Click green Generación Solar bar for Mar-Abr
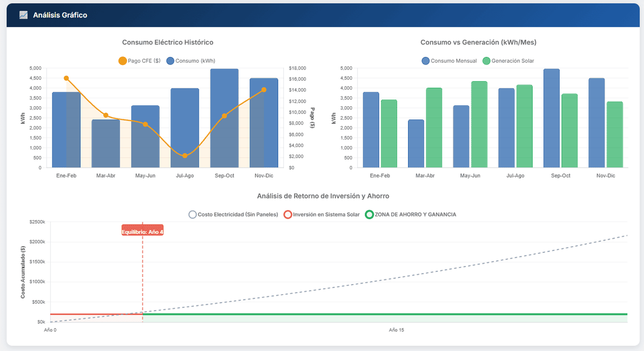Viewport: 644px width, 351px height. (x=434, y=128)
